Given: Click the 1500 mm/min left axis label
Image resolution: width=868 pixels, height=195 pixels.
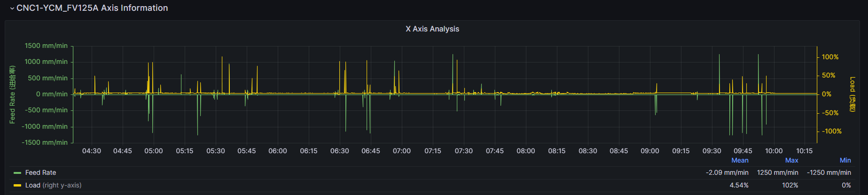Looking at the screenshot, I should pos(46,46).
